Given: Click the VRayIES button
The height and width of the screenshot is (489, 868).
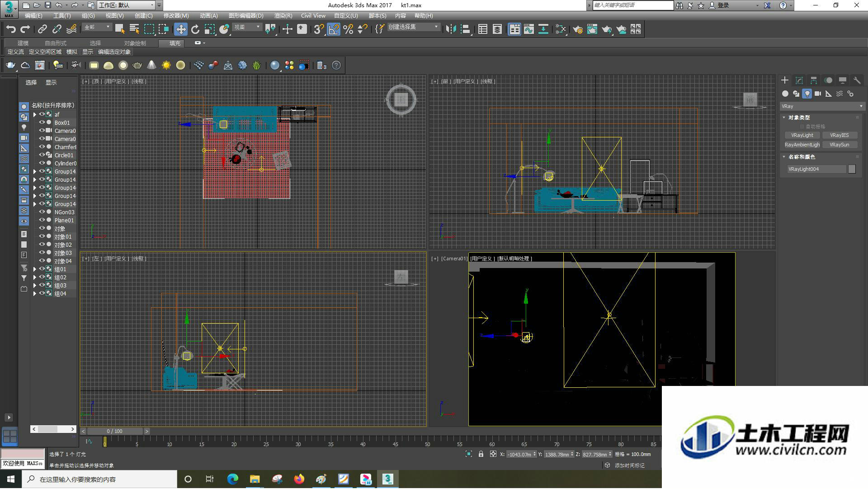Looking at the screenshot, I should click(840, 135).
